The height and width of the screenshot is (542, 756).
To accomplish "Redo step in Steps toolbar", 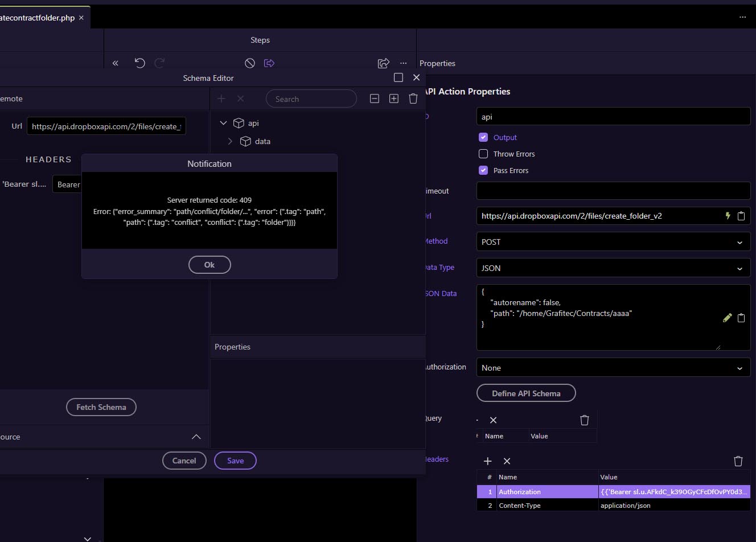I will pyautogui.click(x=160, y=63).
